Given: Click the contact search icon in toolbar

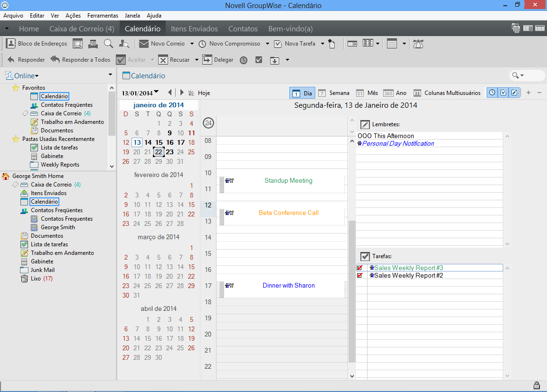Looking at the screenshot, I should pos(124,44).
